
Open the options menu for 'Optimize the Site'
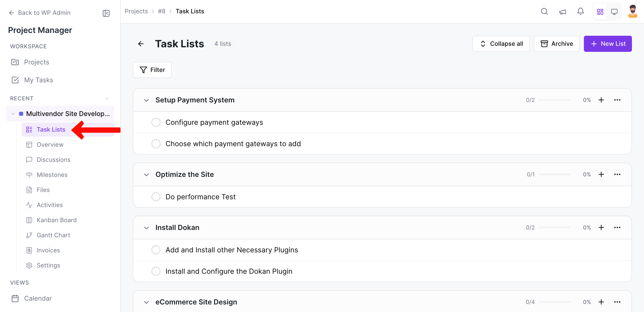[x=618, y=174]
